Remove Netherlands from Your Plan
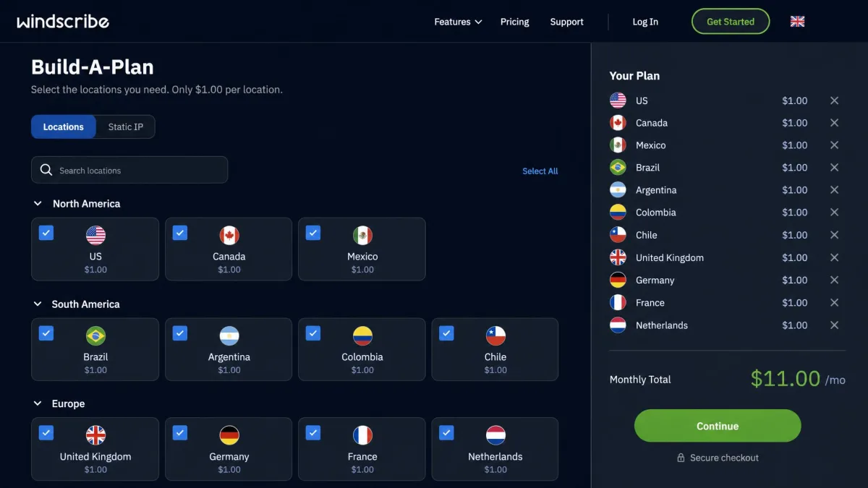Viewport: 868px width, 488px height. (834, 325)
